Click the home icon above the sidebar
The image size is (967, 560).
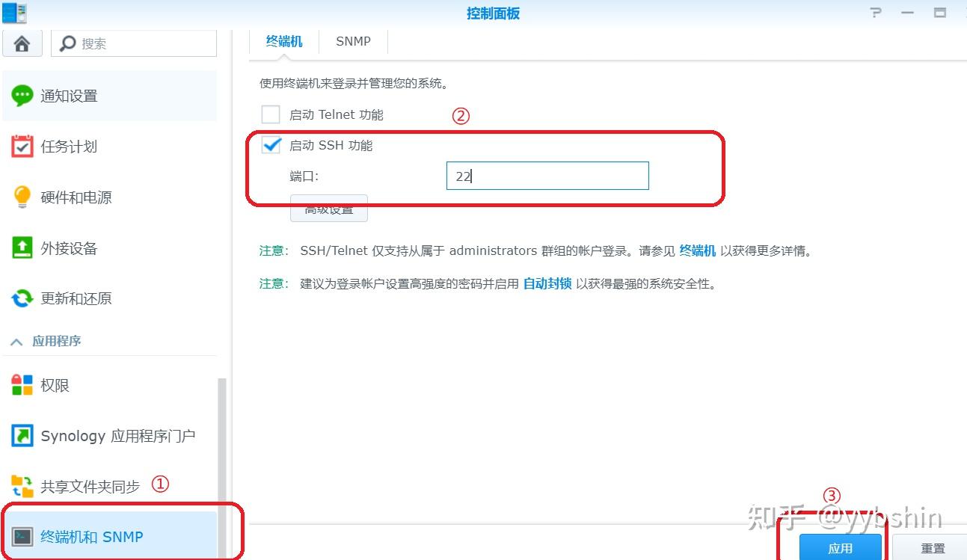coord(22,43)
